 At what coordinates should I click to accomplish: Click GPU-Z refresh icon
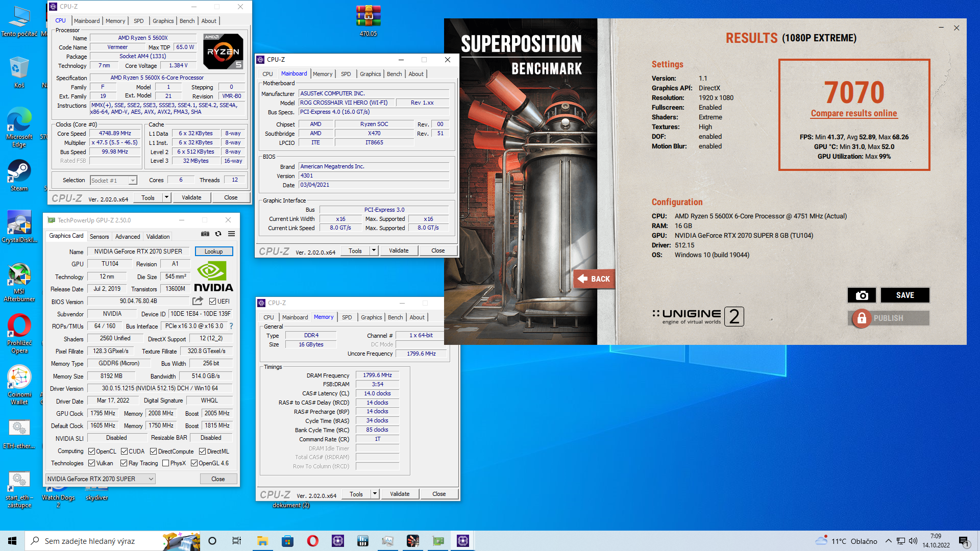pos(218,234)
